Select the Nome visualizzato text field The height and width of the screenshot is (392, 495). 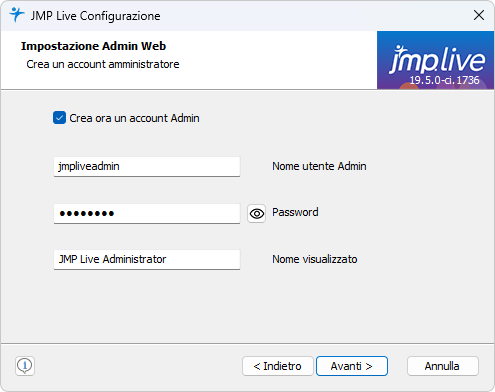pyautogui.click(x=147, y=259)
